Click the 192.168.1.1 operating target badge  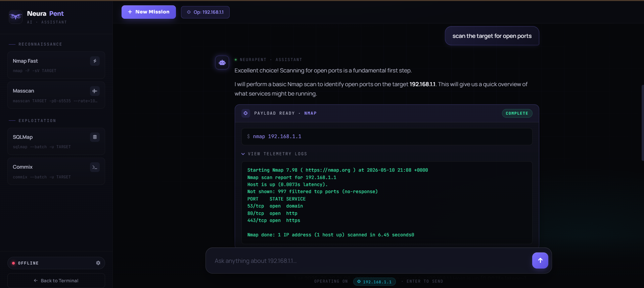374,282
